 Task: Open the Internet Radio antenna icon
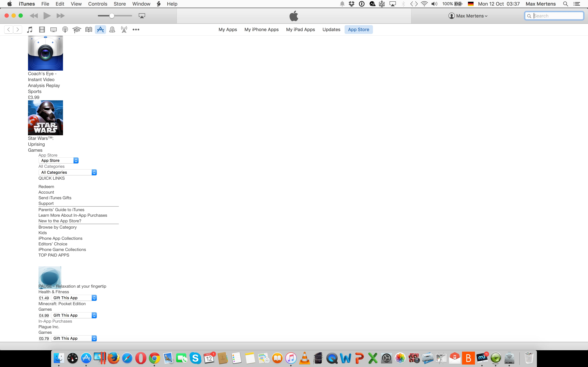pos(124,30)
